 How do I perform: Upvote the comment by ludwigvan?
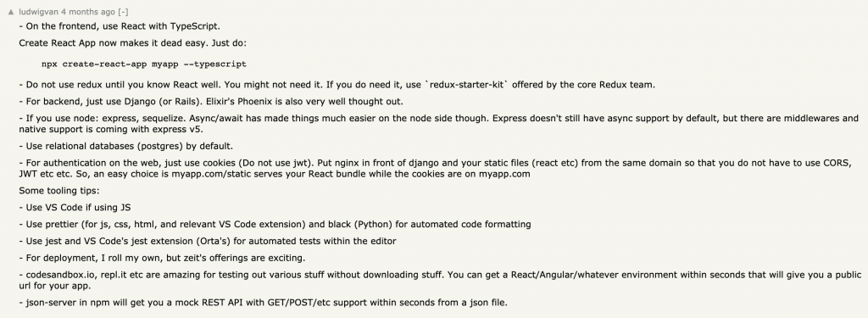click(10, 12)
